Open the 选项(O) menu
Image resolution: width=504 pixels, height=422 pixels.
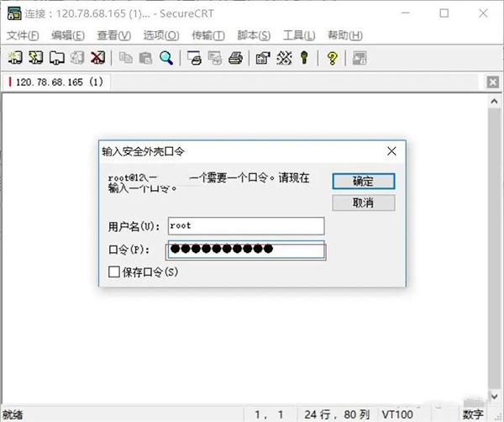[x=161, y=35]
